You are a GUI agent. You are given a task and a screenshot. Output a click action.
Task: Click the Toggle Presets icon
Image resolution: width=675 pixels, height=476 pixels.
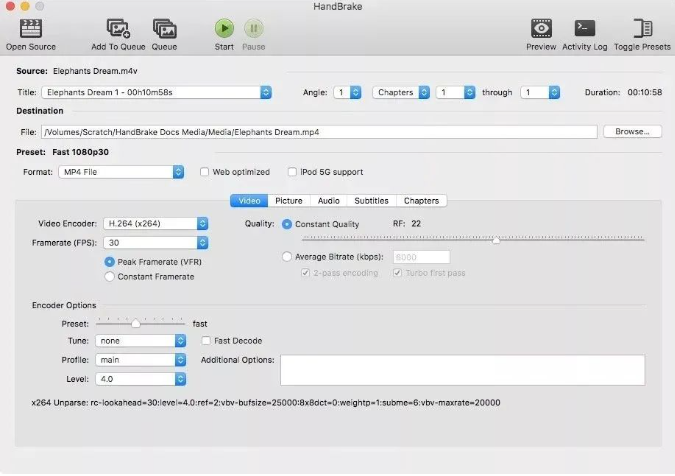[x=642, y=28]
